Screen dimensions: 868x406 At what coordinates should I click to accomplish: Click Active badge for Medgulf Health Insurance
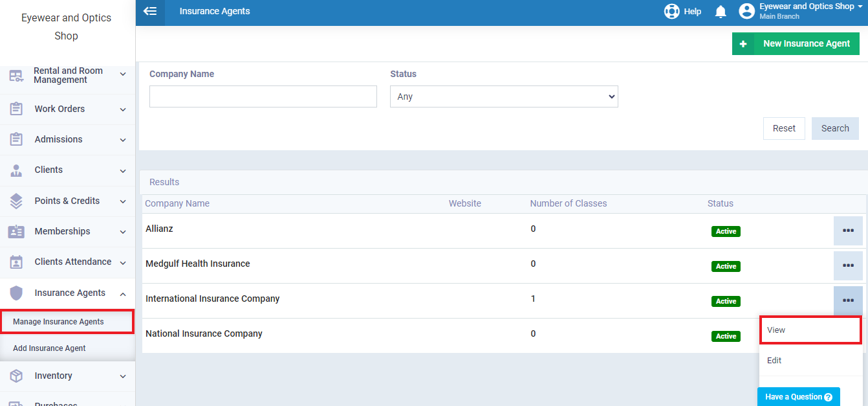click(726, 266)
